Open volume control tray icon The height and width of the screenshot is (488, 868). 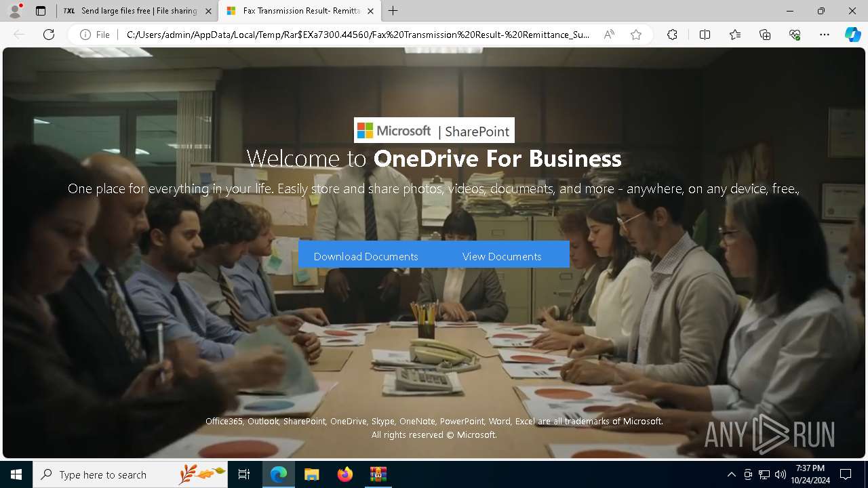click(781, 474)
